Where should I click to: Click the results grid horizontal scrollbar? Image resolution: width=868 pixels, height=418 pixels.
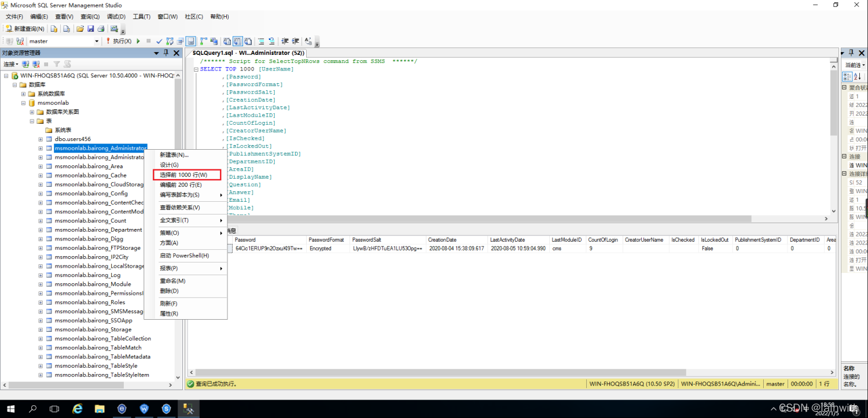pyautogui.click(x=440, y=373)
